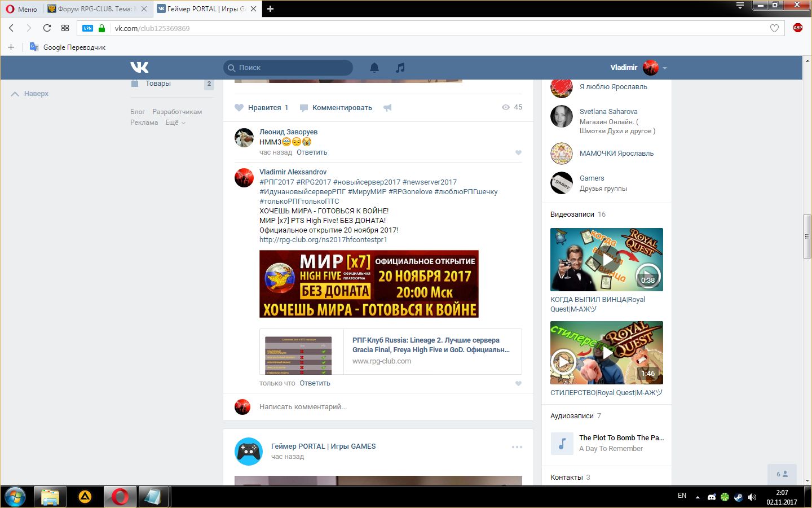Open Opera from the taskbar
Viewport: 812px width, 508px height.
[x=120, y=497]
